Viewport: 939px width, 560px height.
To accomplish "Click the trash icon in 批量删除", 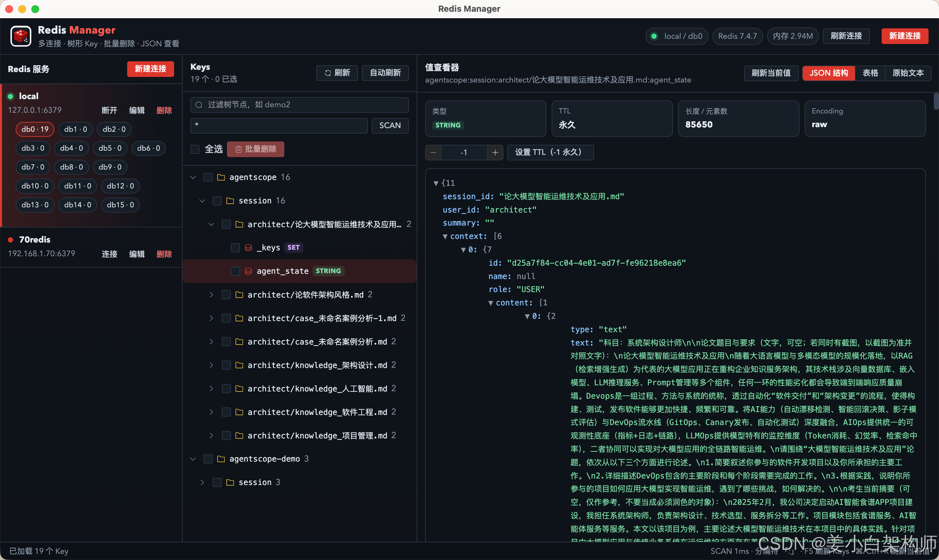I will point(239,149).
